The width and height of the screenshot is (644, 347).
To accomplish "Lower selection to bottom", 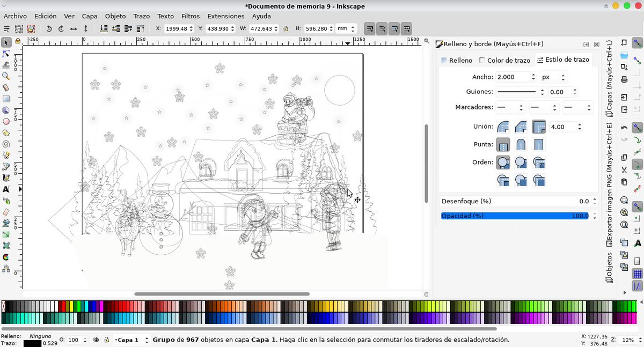I will (104, 28).
